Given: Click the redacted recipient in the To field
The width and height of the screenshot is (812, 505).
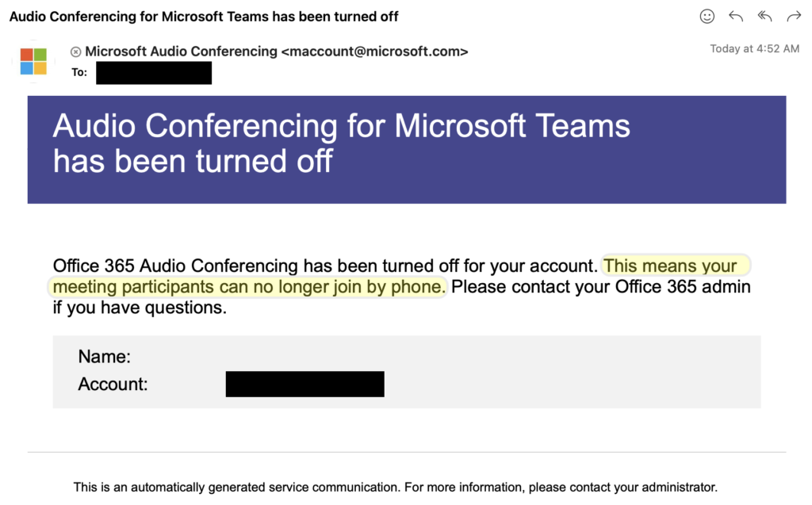Looking at the screenshot, I should pyautogui.click(x=153, y=72).
